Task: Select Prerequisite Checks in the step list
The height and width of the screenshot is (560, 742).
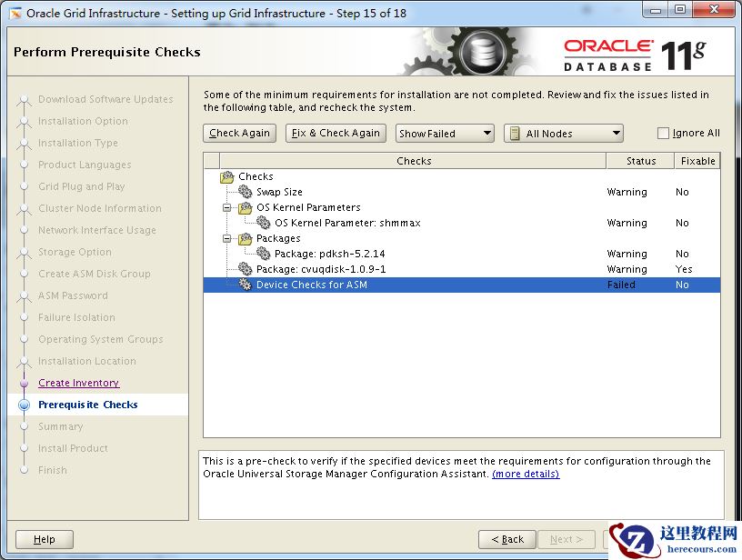Action: click(x=88, y=405)
